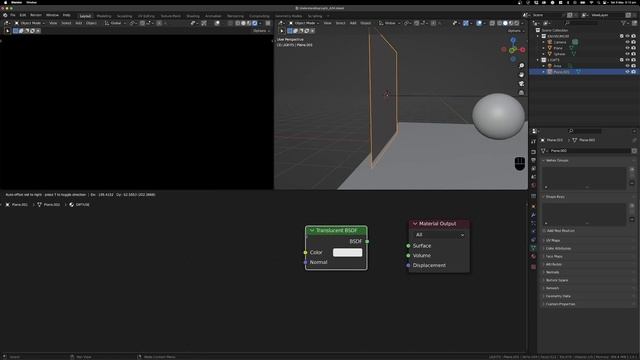Collapse the Material Output node
The width and height of the screenshot is (640, 360).
pos(415,224)
